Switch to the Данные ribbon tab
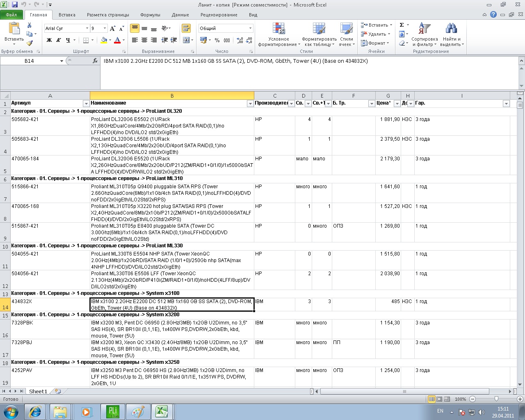Viewport: 525px width, 420px height. [180, 15]
